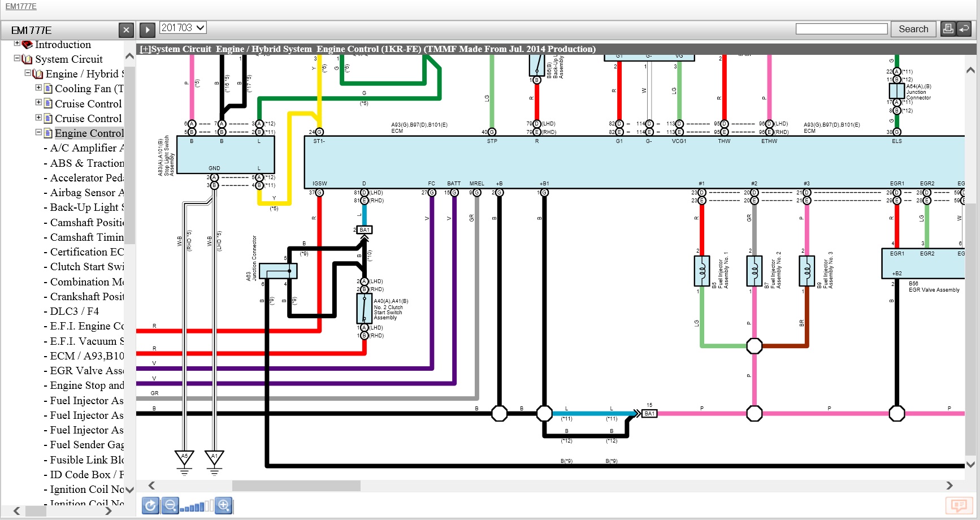The width and height of the screenshot is (980, 520).
Task: Click the Search button
Action: pos(913,29)
